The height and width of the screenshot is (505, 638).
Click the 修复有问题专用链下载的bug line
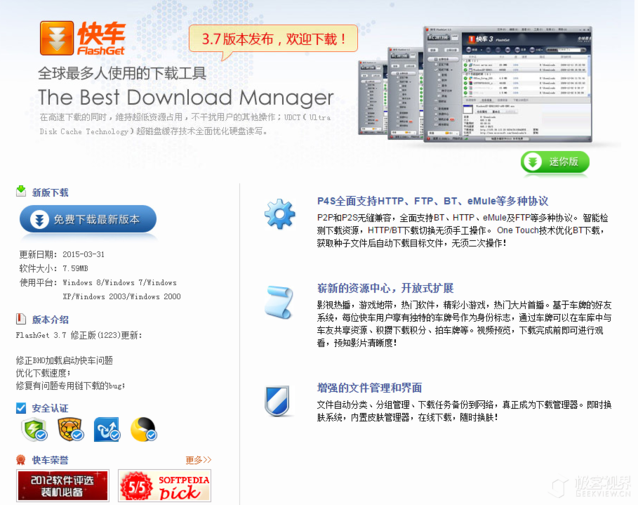(70, 386)
